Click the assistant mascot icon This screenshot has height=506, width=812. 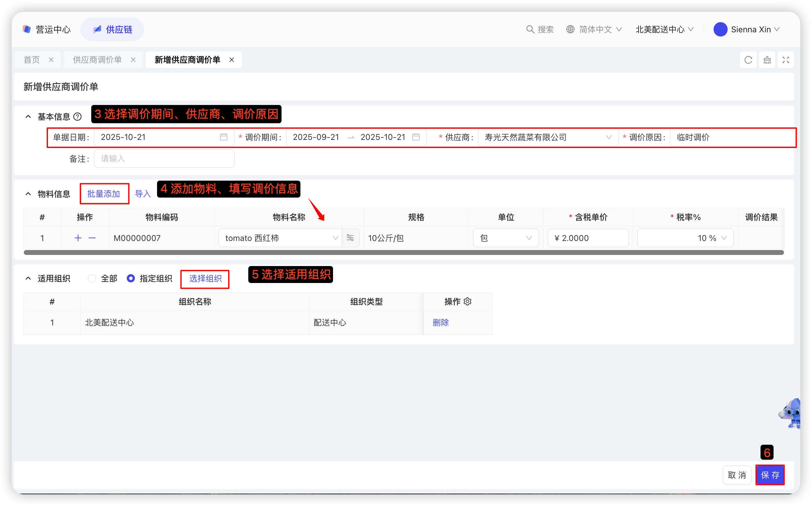pos(791,414)
